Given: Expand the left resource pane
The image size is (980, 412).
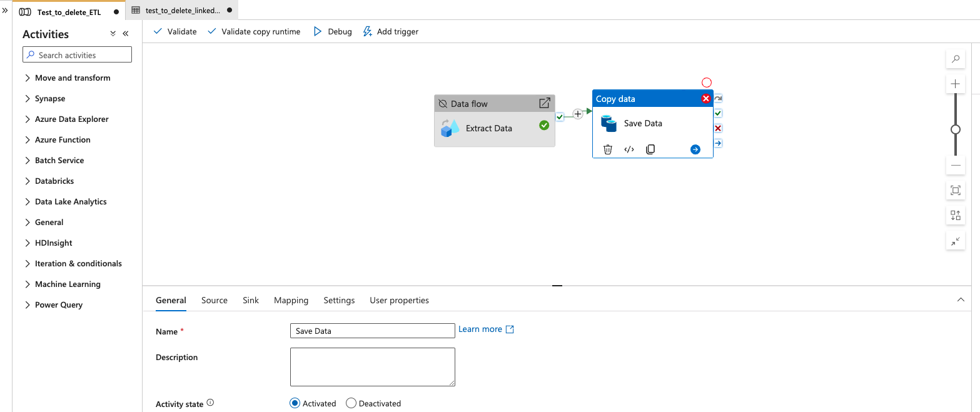Looking at the screenshot, I should pos(5,11).
